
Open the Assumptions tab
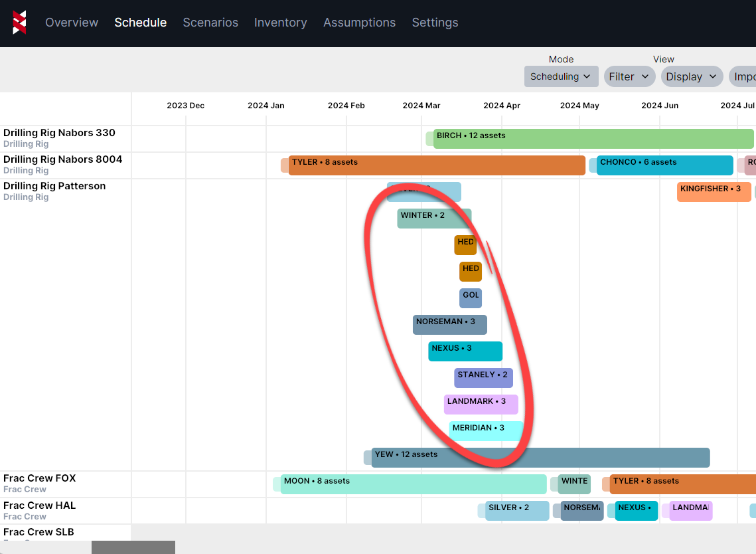click(359, 23)
